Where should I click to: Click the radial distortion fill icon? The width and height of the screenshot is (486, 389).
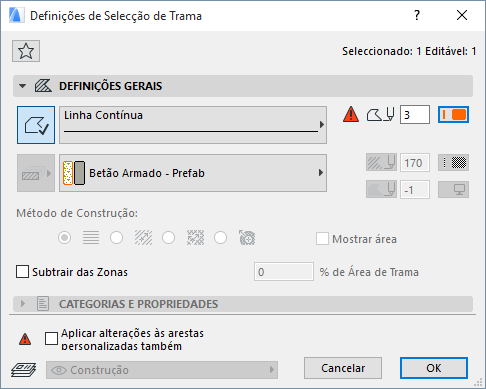pyautogui.click(x=247, y=238)
